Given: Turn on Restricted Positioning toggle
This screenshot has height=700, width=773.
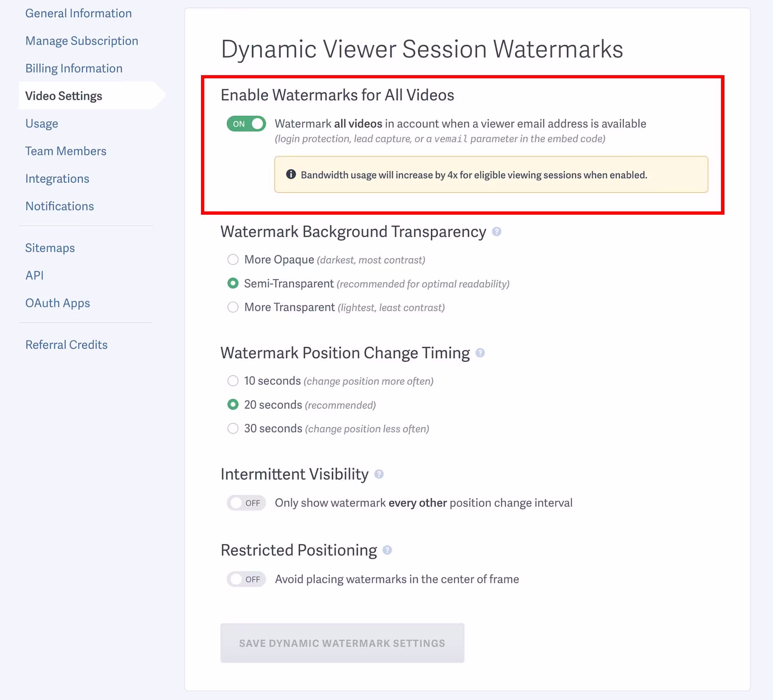Looking at the screenshot, I should coord(247,579).
